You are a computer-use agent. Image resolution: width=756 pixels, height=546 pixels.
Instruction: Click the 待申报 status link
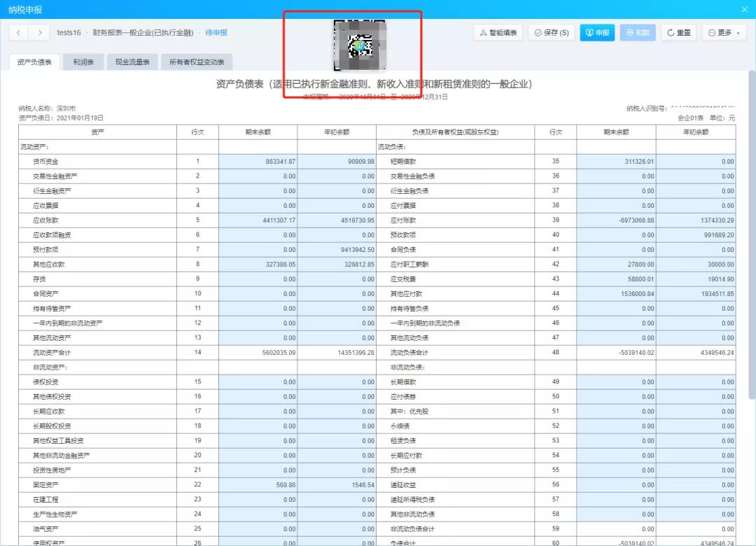click(x=216, y=33)
